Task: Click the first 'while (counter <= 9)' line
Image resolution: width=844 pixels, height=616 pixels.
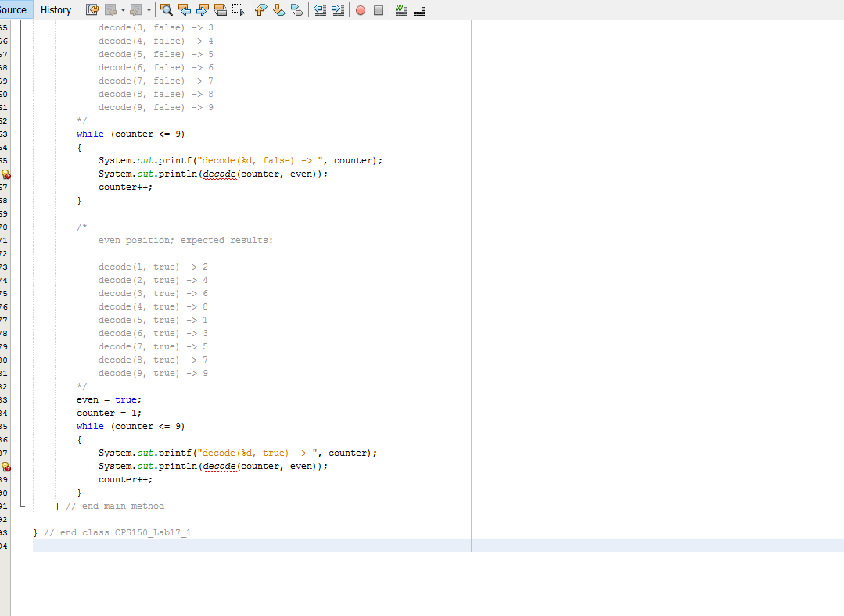Action: coord(131,134)
